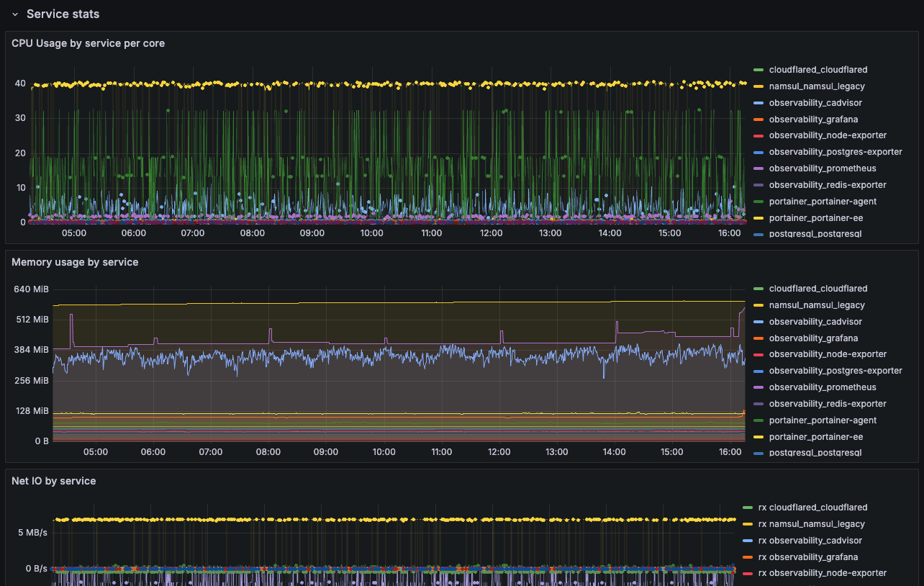Click cloudflared_cloudflared colour swatch in Memory usage legend

pyautogui.click(x=758, y=289)
